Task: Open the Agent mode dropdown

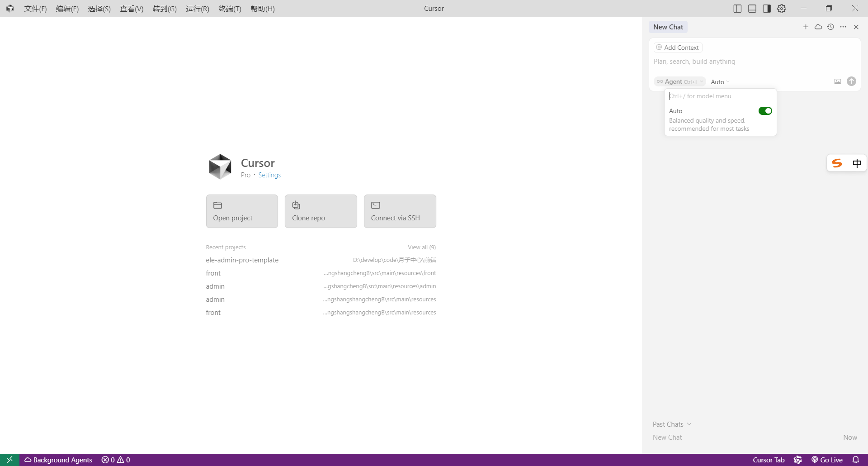Action: tap(679, 82)
